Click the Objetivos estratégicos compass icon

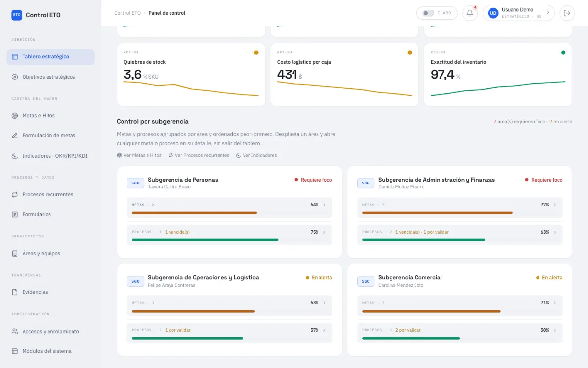[15, 77]
